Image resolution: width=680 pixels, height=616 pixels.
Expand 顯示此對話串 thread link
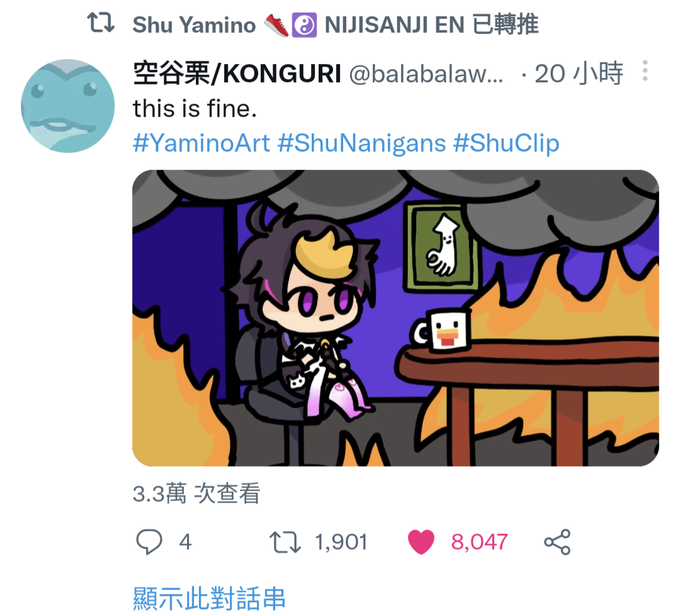[209, 598]
